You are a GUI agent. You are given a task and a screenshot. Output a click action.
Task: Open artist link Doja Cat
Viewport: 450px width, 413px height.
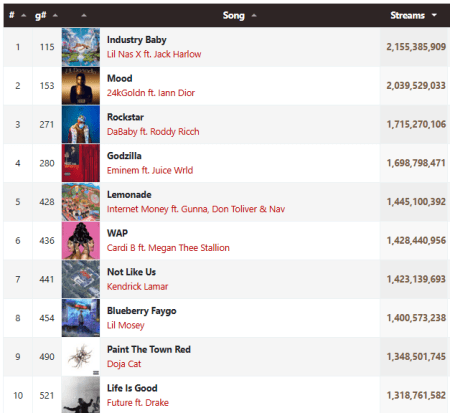124,364
